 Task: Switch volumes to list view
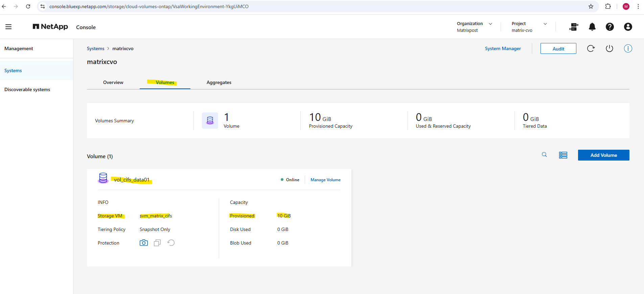pos(563,155)
